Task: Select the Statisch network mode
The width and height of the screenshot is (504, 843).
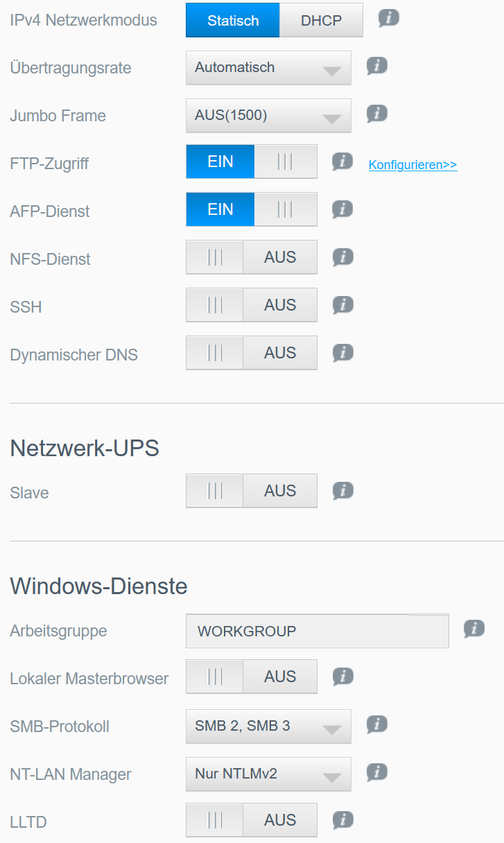Action: [x=233, y=20]
